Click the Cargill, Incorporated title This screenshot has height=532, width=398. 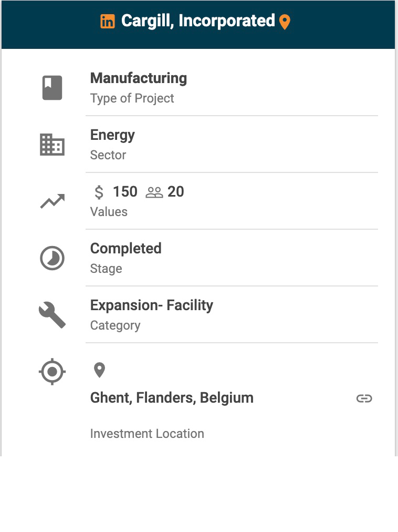(198, 21)
